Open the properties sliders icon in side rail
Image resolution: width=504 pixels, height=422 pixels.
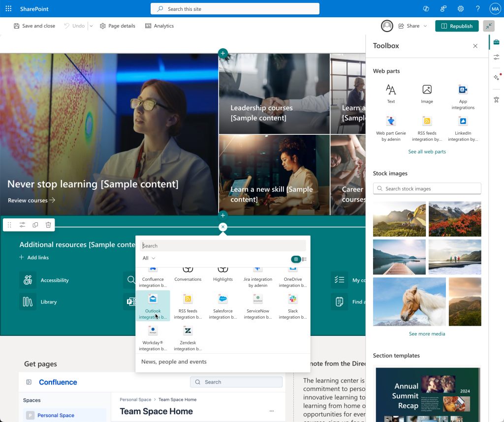click(496, 57)
